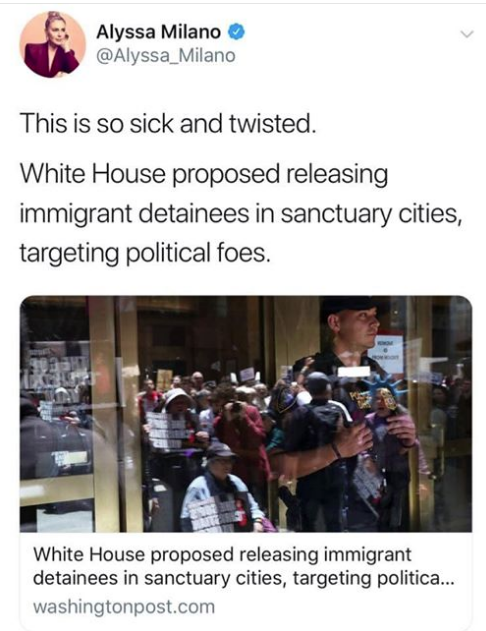486x631 pixels.
Task: Expand the tweet options chevron
Action: tap(467, 35)
